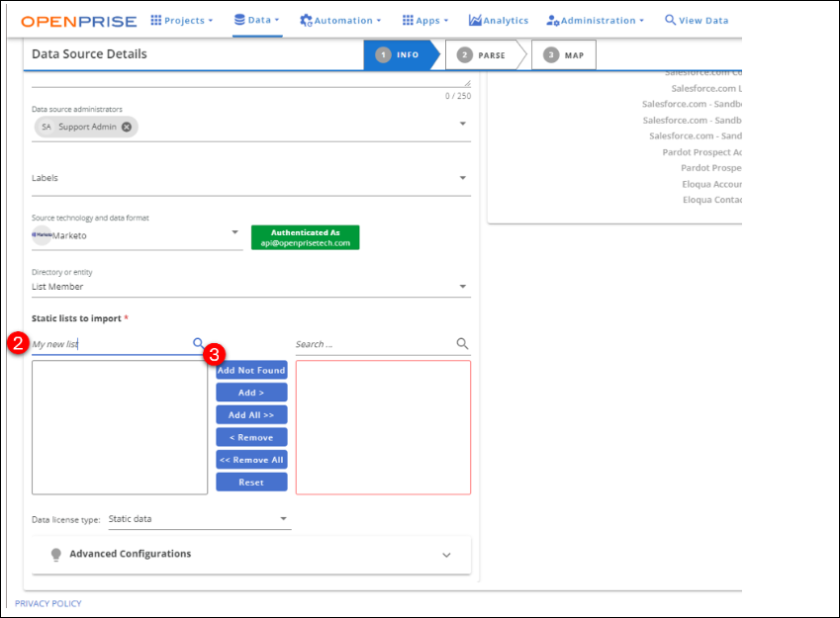Click the < Remove button

(251, 437)
